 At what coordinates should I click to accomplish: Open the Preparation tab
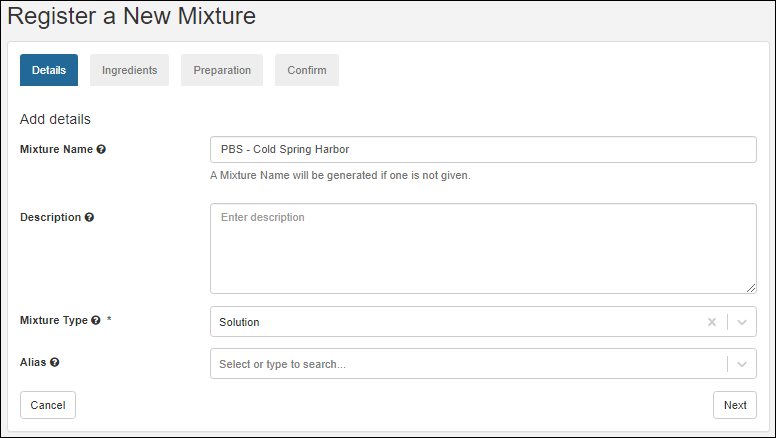[x=222, y=70]
